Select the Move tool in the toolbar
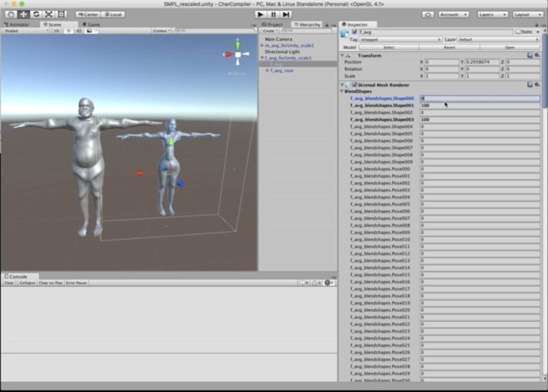The height and width of the screenshot is (392, 548). [23, 14]
